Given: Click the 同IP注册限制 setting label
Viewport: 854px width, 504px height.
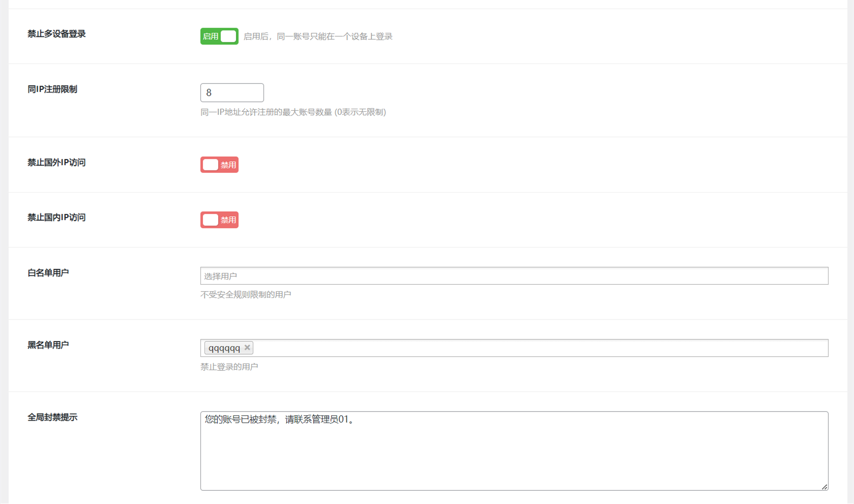Looking at the screenshot, I should (52, 90).
